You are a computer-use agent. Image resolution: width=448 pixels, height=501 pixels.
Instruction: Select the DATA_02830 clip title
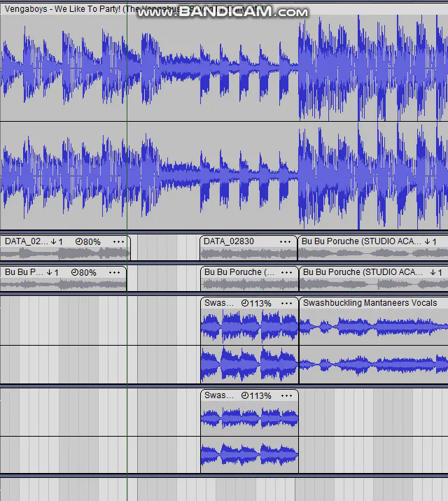click(x=229, y=241)
